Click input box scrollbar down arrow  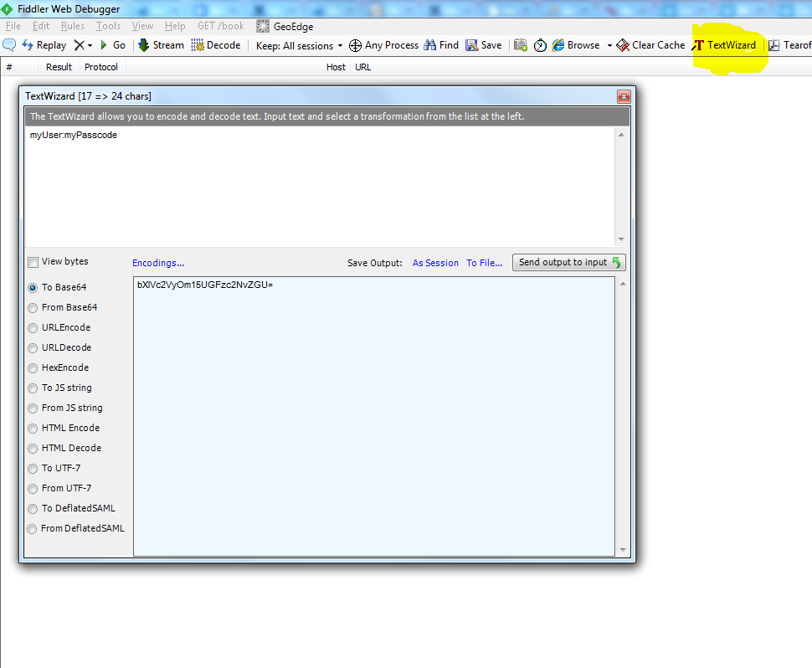coord(621,239)
